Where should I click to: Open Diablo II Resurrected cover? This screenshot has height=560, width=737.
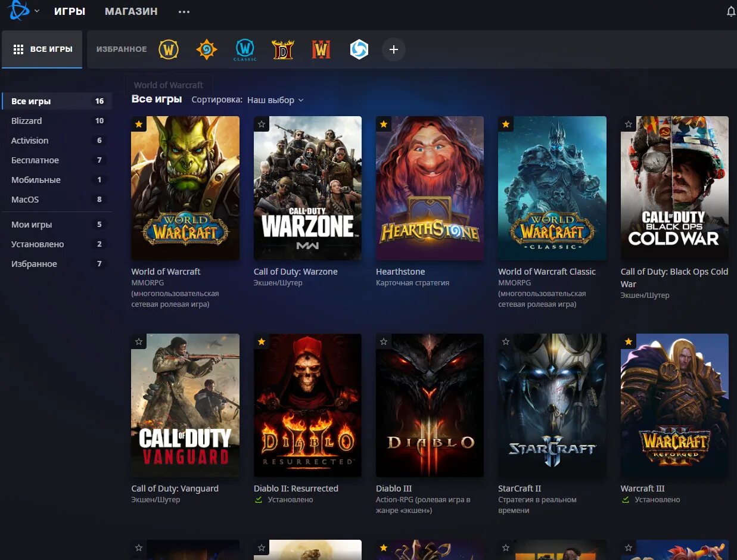307,405
